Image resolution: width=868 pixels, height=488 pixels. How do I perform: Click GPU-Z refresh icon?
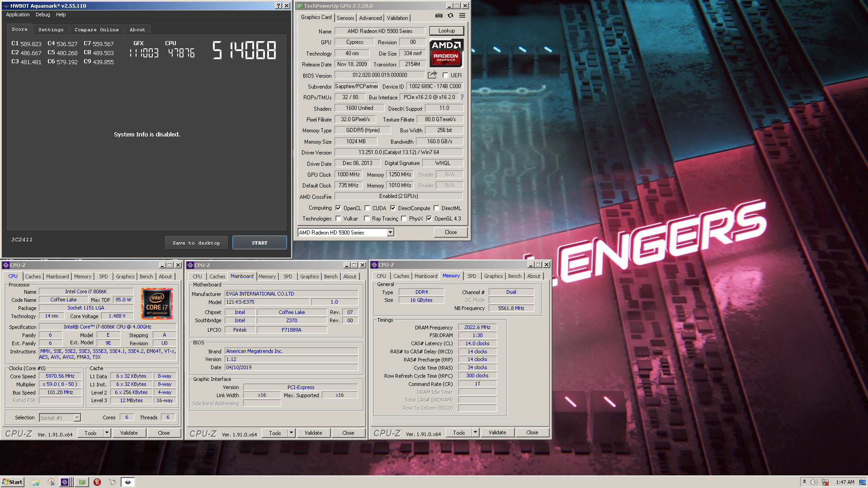click(x=450, y=15)
